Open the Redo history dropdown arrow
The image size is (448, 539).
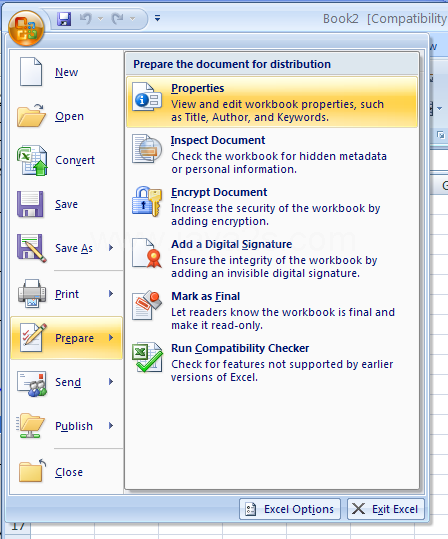132,19
